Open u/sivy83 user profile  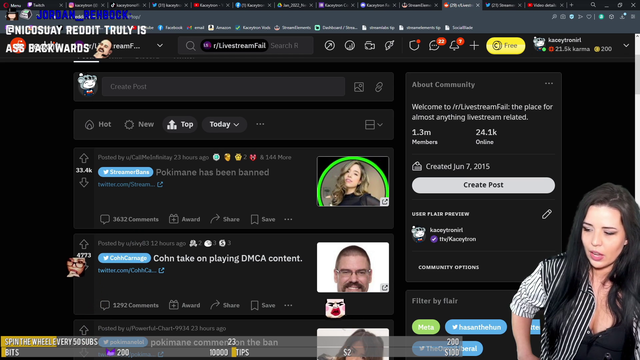tap(137, 243)
